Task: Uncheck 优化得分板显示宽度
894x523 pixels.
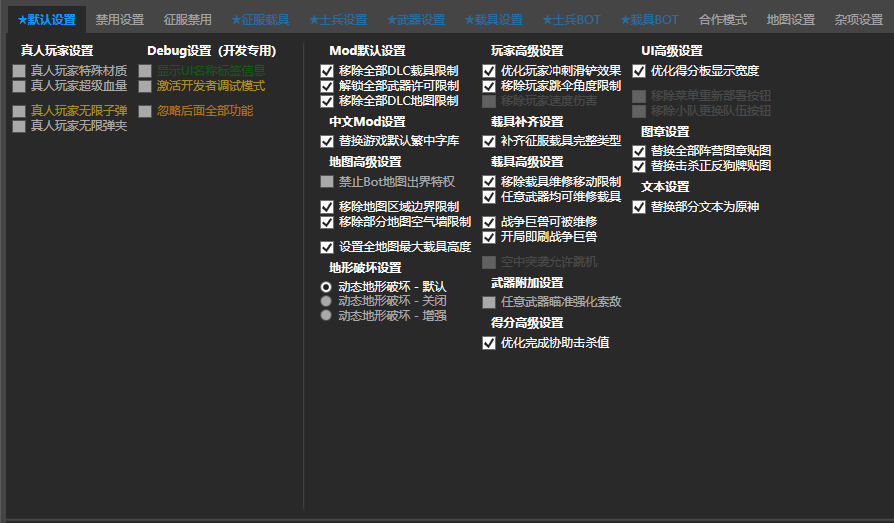Action: tap(639, 71)
